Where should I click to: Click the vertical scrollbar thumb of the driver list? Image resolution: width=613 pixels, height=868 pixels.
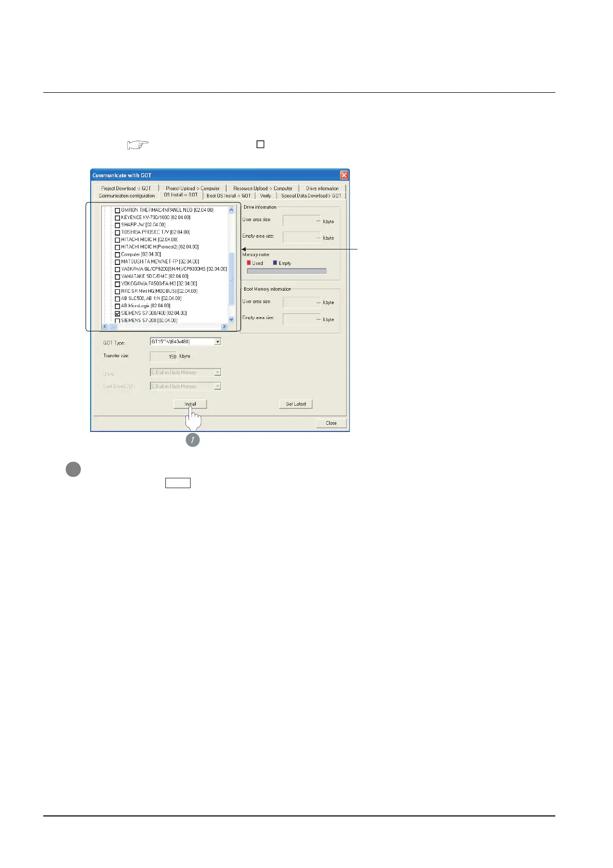(x=231, y=279)
